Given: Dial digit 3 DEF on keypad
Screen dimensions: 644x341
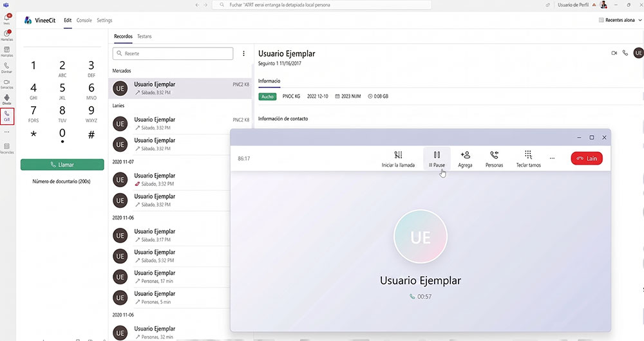Looking at the screenshot, I should pyautogui.click(x=91, y=69).
